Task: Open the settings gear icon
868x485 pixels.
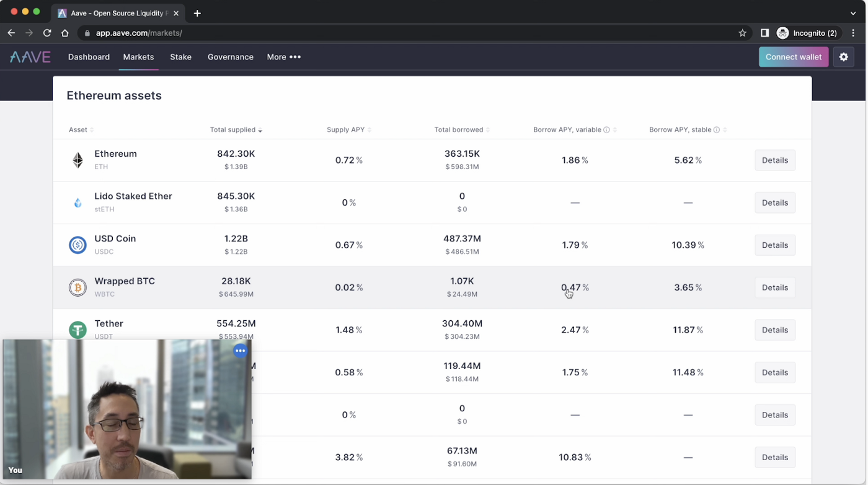Action: click(x=843, y=57)
